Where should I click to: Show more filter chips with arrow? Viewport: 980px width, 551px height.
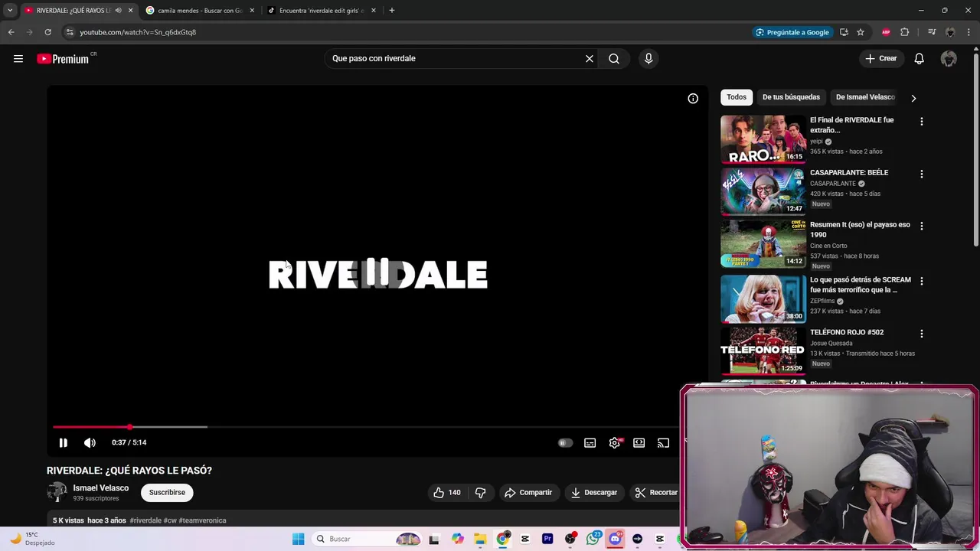click(913, 98)
